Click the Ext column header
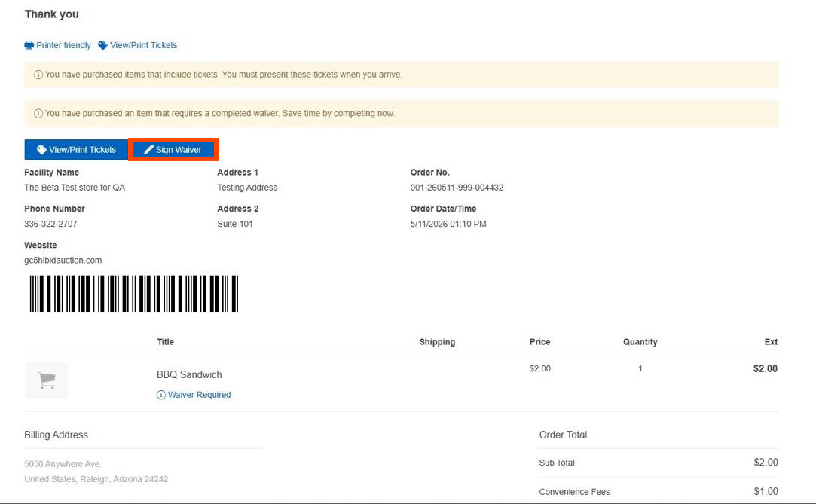This screenshot has width=816, height=504. (772, 342)
